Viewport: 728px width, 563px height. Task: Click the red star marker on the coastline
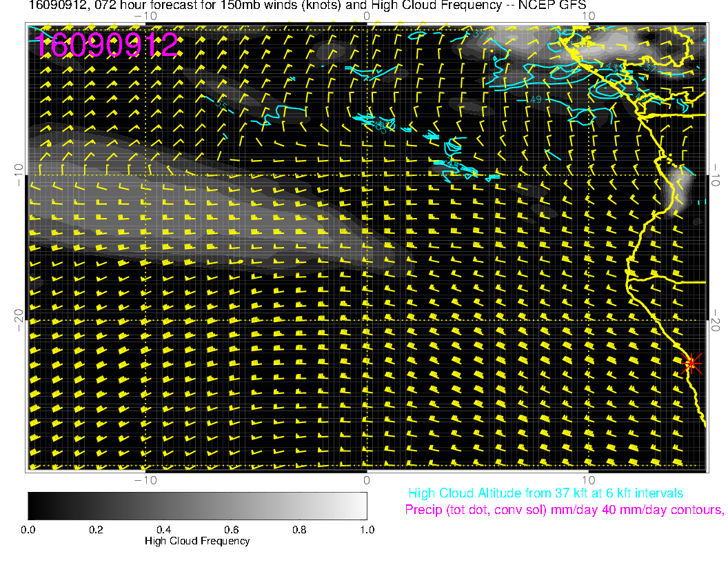(x=691, y=363)
